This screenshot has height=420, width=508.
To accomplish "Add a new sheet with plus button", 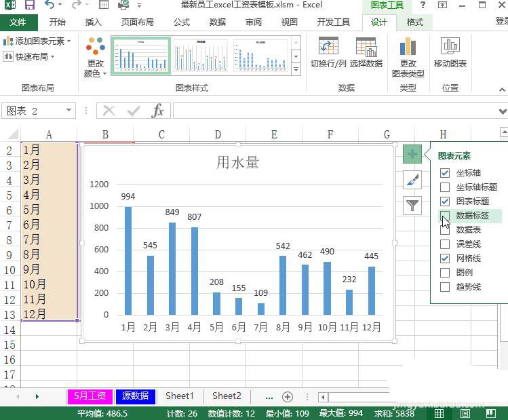I will pyautogui.click(x=288, y=397).
